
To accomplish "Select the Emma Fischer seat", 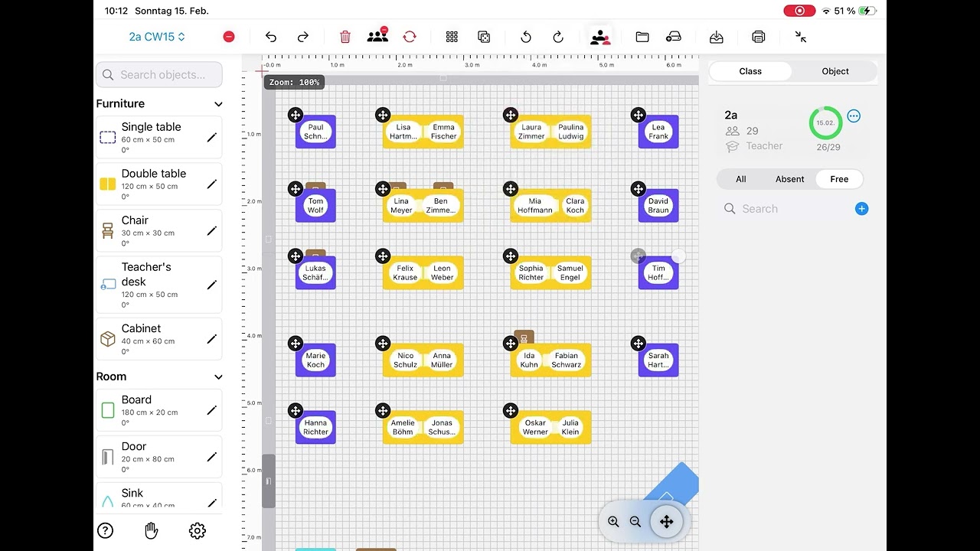I will (x=443, y=132).
